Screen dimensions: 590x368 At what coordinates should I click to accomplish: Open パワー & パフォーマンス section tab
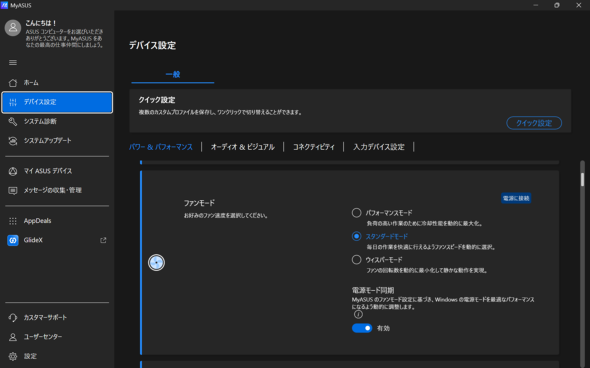coord(161,147)
